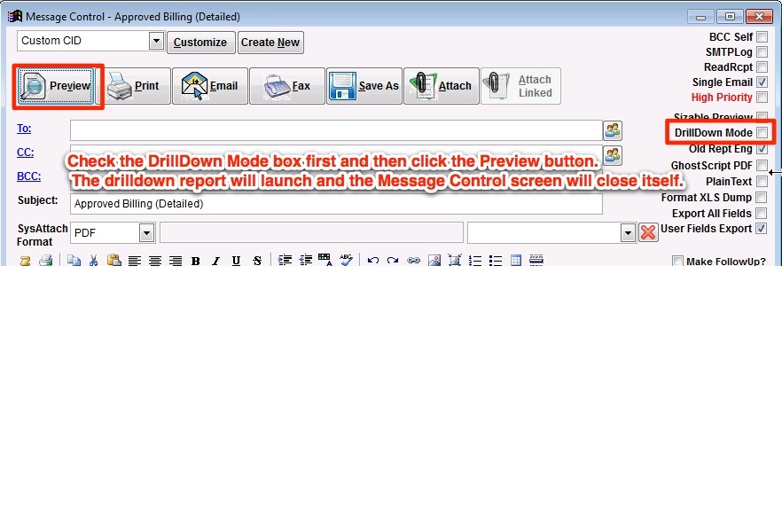Image resolution: width=782 pixels, height=532 pixels.
Task: Open the dropdown beside the red X
Action: pyautogui.click(x=628, y=232)
